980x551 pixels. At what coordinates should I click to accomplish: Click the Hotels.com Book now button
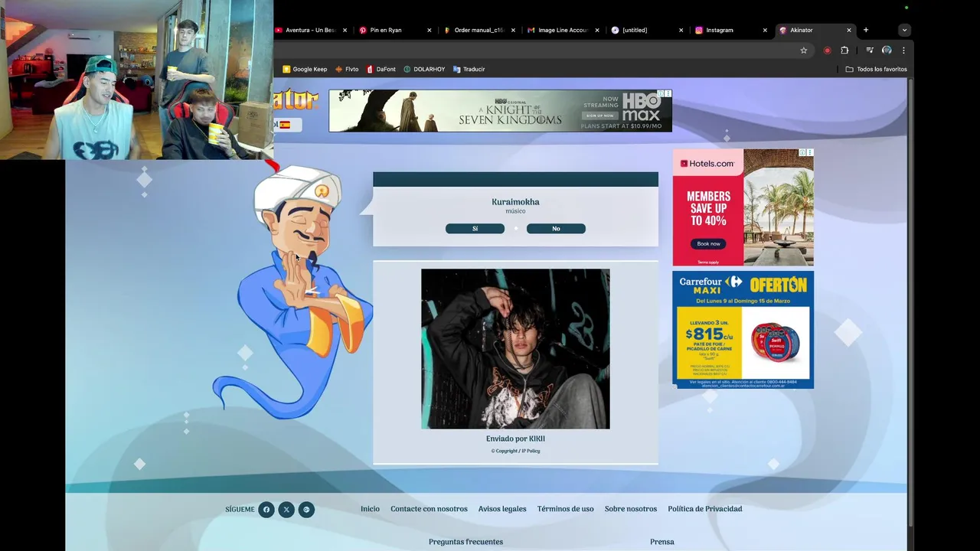click(708, 243)
